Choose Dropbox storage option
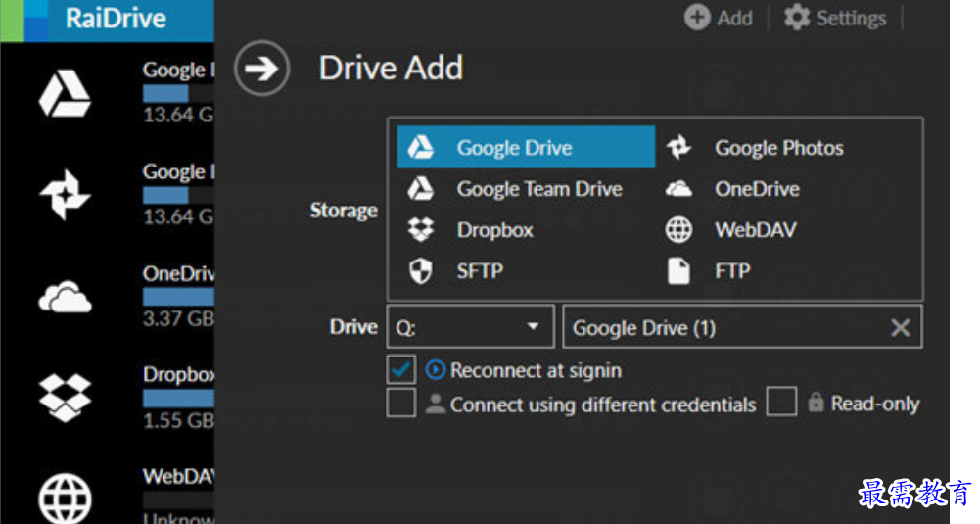This screenshot has width=980, height=524. click(x=527, y=230)
